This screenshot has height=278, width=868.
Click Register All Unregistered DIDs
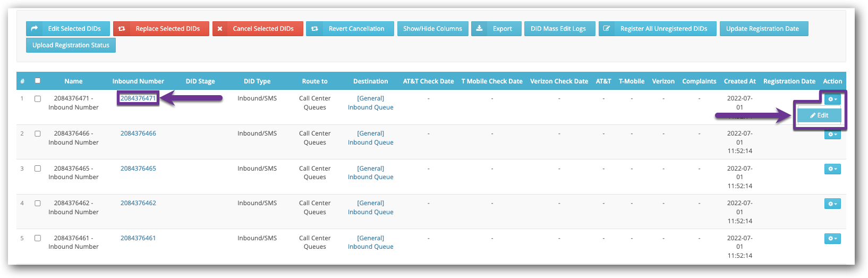(657, 29)
